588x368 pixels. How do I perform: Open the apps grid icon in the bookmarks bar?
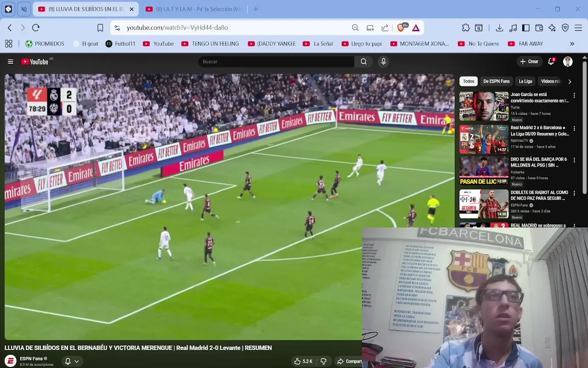[9, 43]
